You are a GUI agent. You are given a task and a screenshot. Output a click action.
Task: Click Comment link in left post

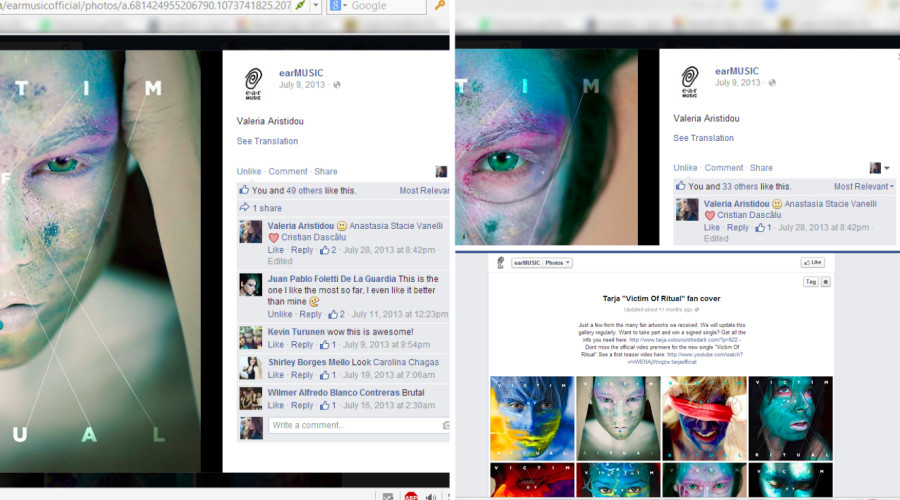point(288,171)
